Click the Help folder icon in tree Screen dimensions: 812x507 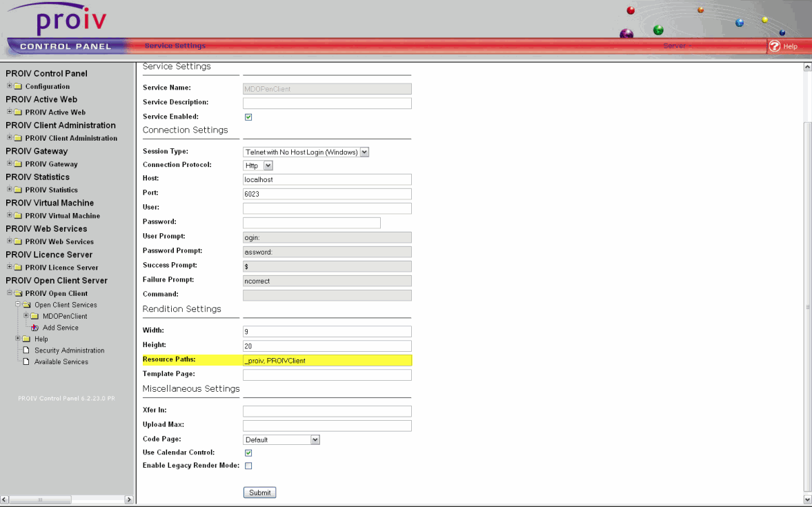[26, 339]
